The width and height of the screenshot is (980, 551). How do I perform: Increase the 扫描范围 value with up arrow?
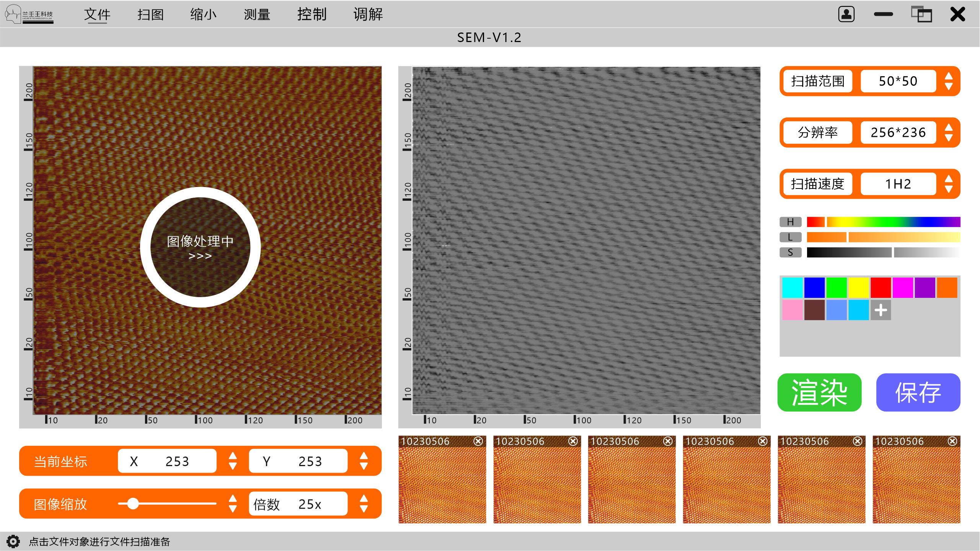(x=949, y=76)
